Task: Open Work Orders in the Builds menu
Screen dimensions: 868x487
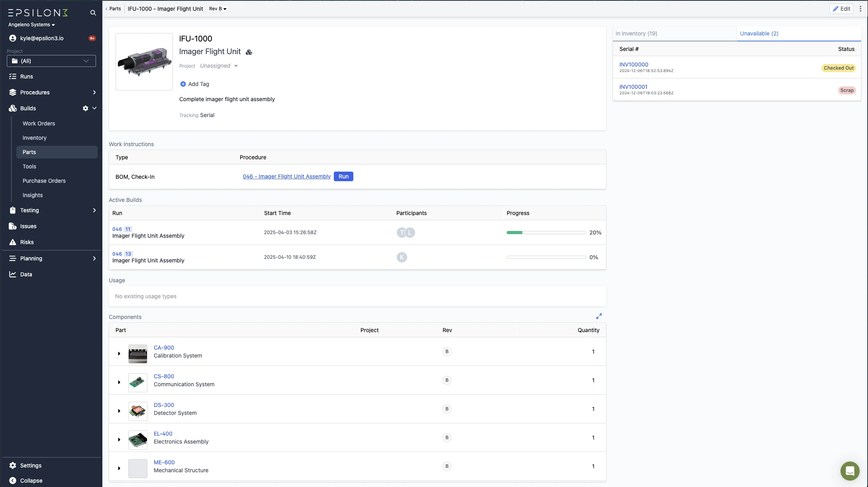Action: (39, 123)
